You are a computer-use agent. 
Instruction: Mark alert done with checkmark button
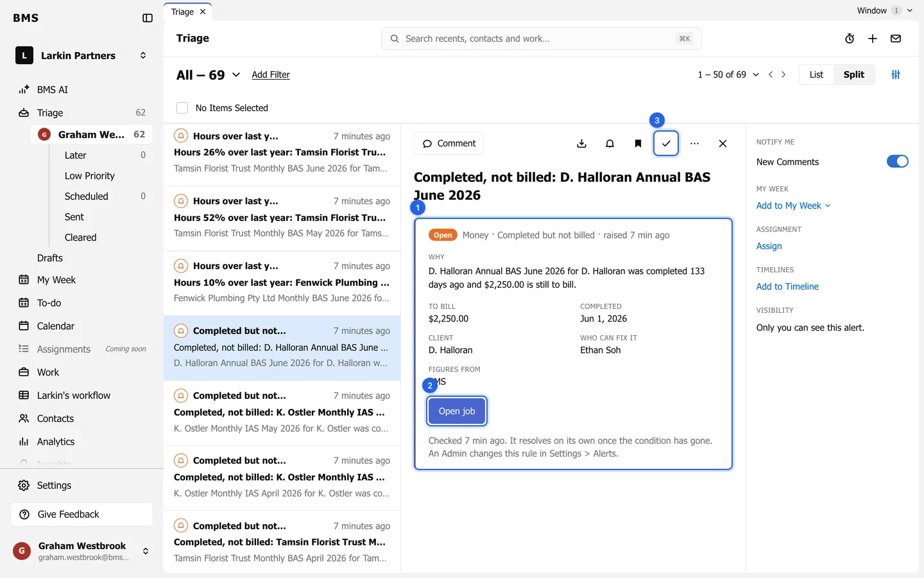pos(666,143)
